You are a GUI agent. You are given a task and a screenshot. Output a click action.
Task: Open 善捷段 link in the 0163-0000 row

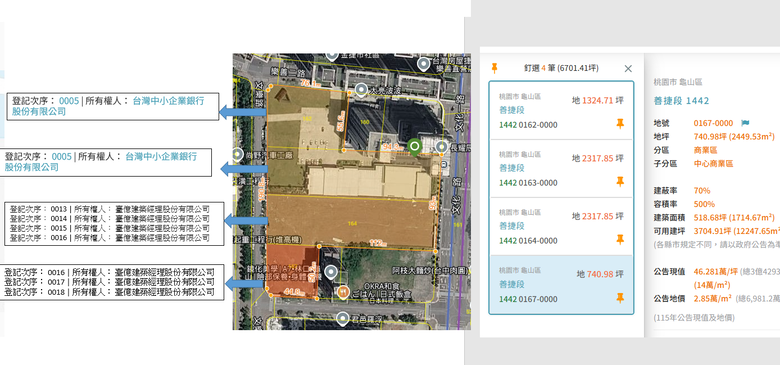512,168
